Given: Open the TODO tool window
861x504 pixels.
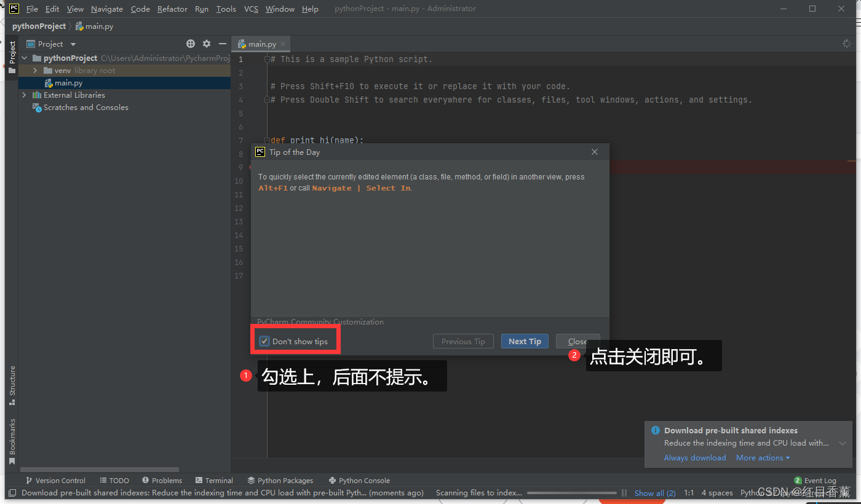Looking at the screenshot, I should (x=119, y=480).
